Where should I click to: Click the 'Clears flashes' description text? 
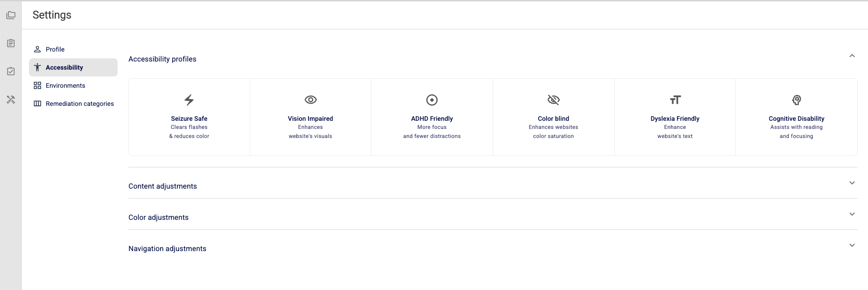click(x=189, y=127)
